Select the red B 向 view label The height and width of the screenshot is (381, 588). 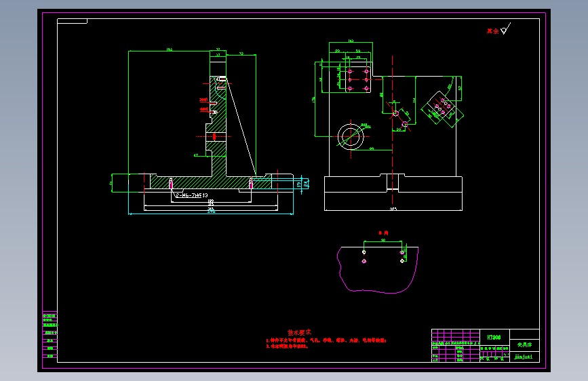[x=383, y=233]
